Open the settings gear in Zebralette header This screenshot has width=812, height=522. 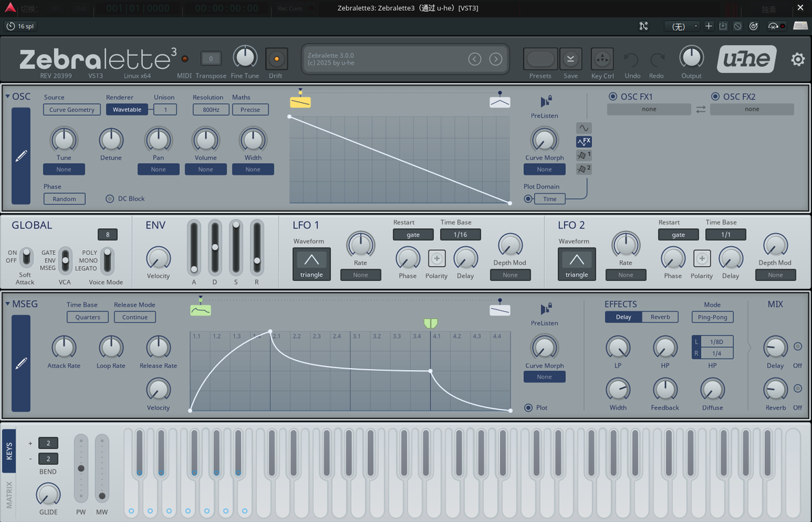(798, 59)
